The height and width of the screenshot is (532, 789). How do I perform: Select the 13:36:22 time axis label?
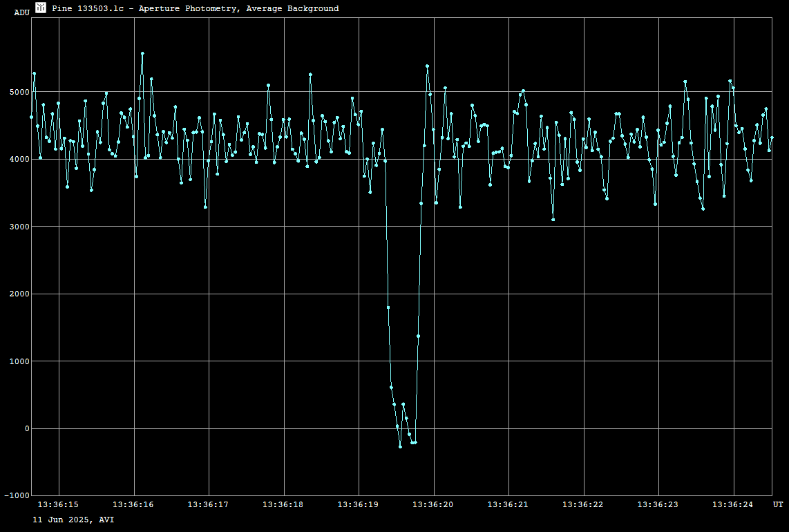pyautogui.click(x=583, y=505)
